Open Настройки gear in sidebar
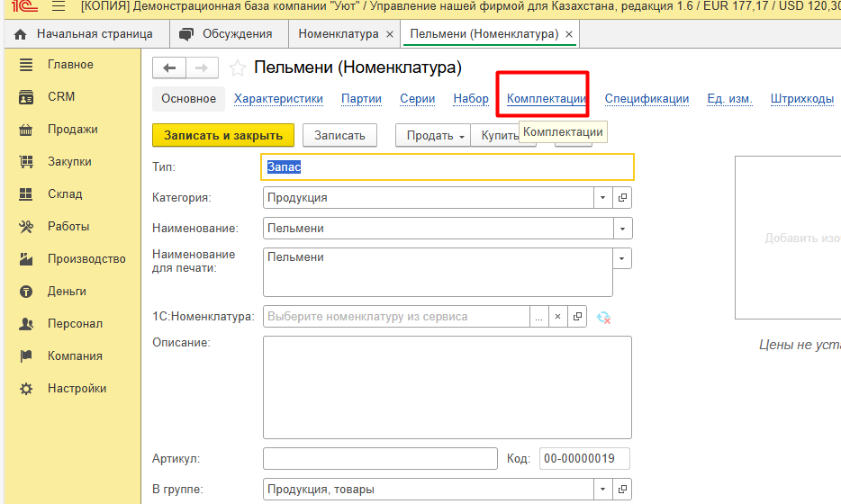 27,389
